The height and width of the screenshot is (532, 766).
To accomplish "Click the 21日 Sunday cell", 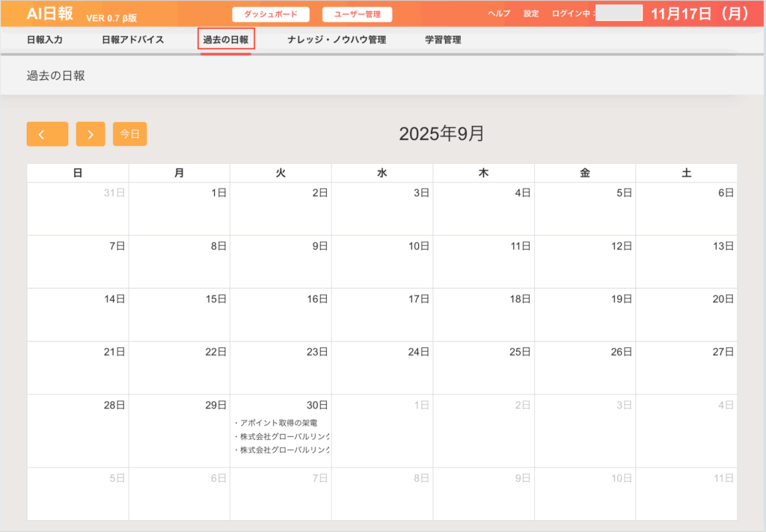I will point(78,367).
